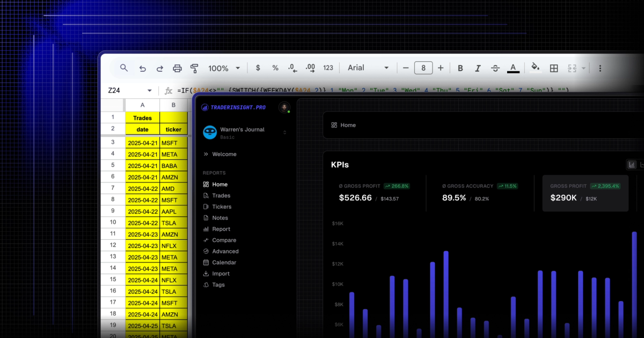Increase decimal places in spreadsheet toolbar

(310, 68)
